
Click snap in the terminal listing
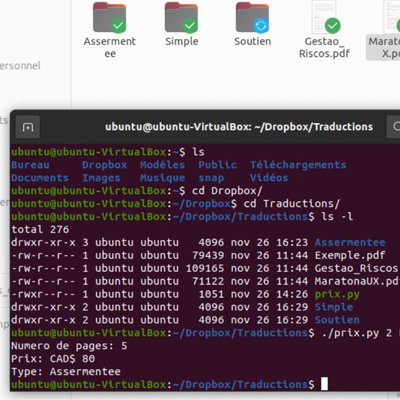(211, 178)
